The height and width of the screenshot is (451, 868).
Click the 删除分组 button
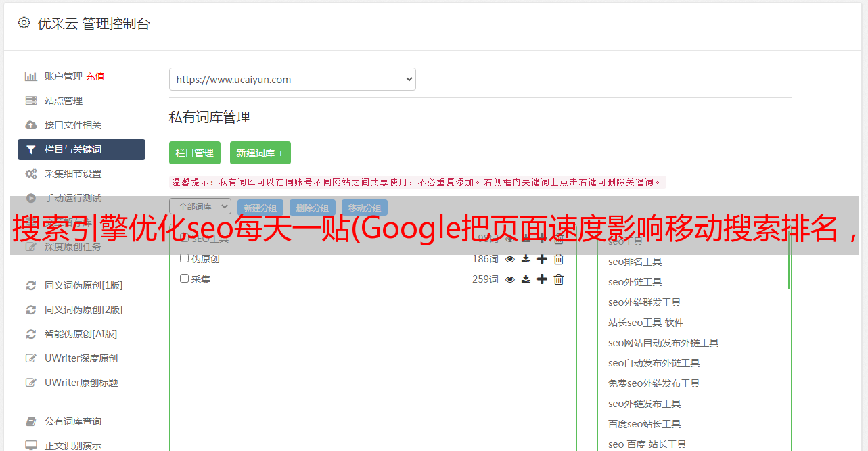coord(313,208)
